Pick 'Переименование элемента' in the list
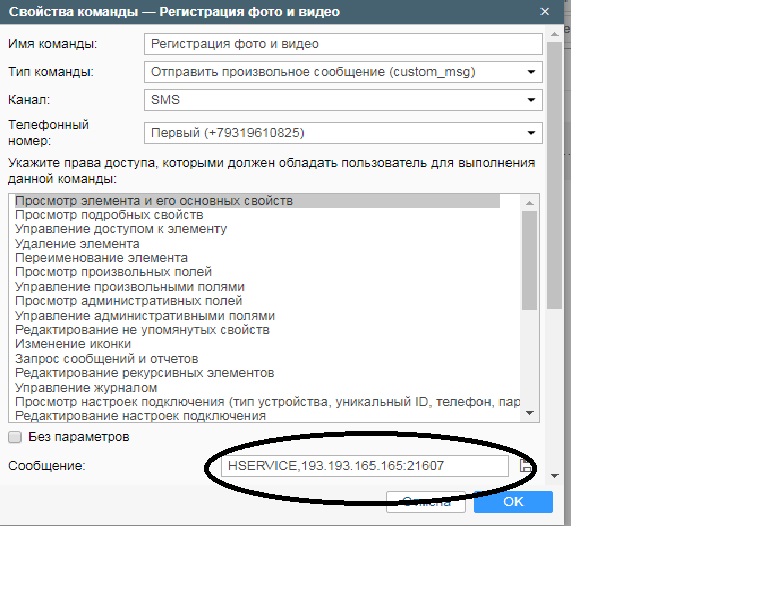 (101, 257)
